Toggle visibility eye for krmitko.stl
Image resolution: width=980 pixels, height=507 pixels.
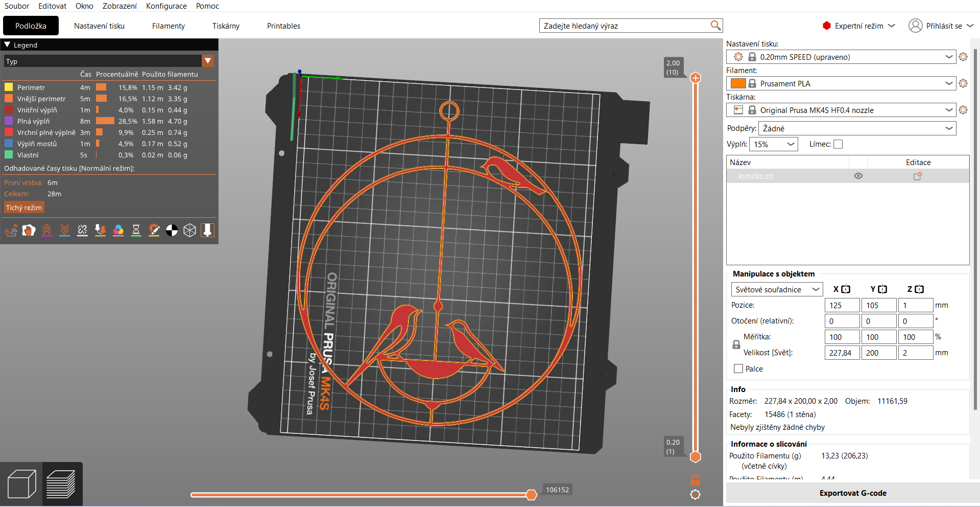[x=858, y=176]
